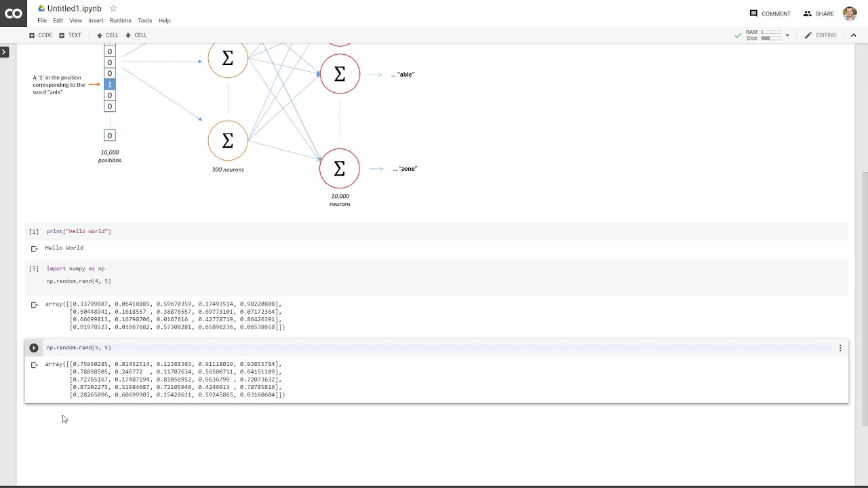Open the user account avatar
Screen dimensions: 868x488
[x=850, y=14]
